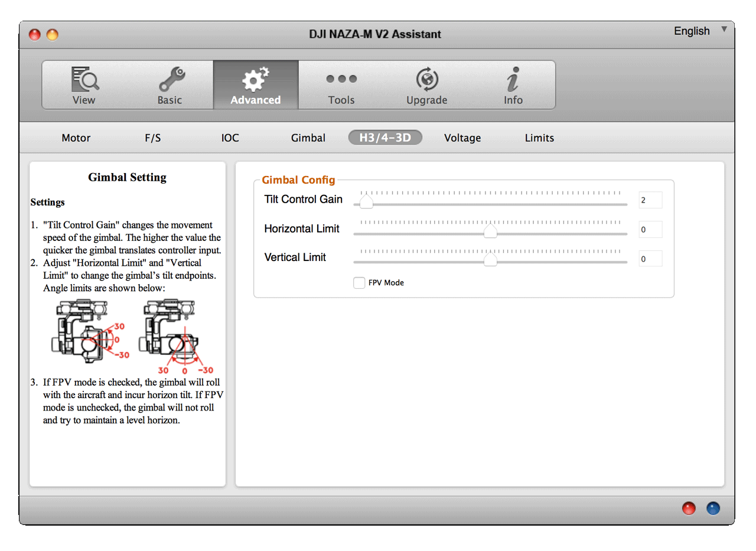This screenshot has height=551, width=756.
Task: Click the red close window button
Action: pos(35,35)
